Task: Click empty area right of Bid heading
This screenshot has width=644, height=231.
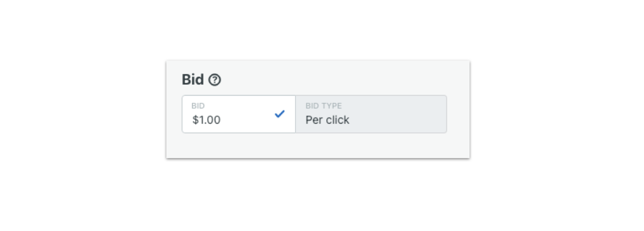Action: [x=335, y=80]
